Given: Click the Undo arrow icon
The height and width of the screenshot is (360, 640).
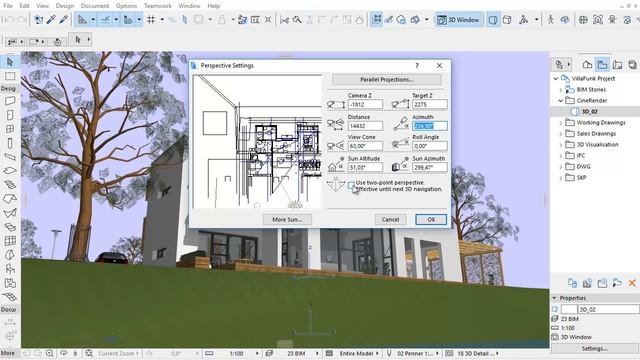Looking at the screenshot, I should [10, 20].
